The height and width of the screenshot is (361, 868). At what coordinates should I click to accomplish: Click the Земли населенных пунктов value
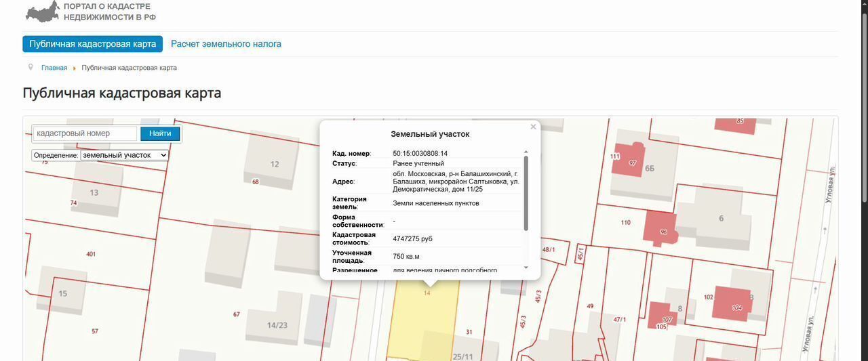[x=435, y=203]
